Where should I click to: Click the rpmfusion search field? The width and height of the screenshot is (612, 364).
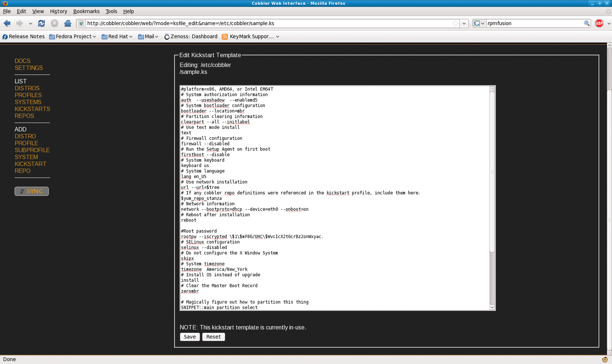pyautogui.click(x=534, y=23)
